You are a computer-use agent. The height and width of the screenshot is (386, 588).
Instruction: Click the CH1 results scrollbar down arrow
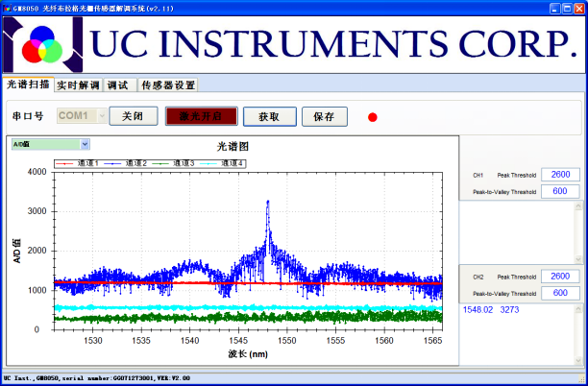coord(578,259)
